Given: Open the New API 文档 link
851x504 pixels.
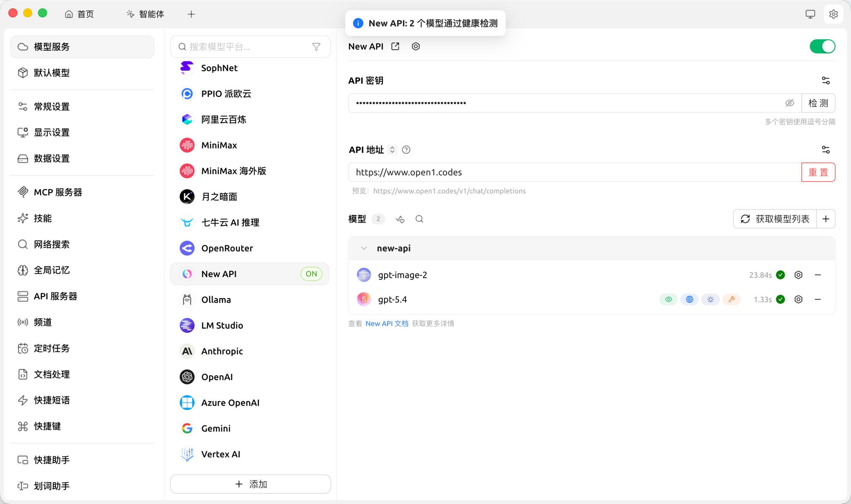Looking at the screenshot, I should tap(387, 324).
